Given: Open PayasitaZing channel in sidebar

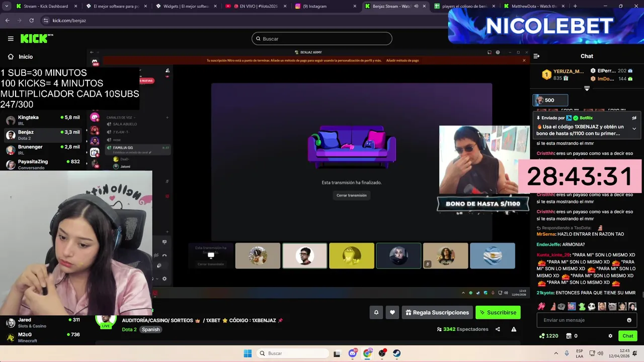Looking at the screenshot, I should coord(43,164).
